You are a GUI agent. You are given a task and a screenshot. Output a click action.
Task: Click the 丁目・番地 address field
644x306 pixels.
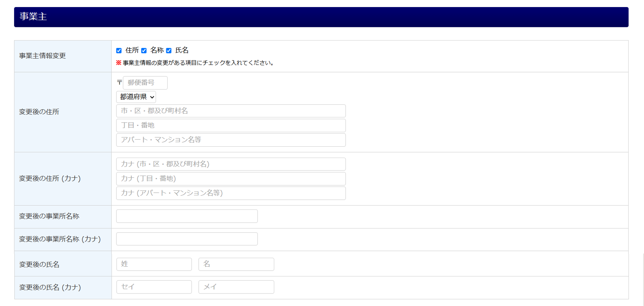[x=231, y=125]
